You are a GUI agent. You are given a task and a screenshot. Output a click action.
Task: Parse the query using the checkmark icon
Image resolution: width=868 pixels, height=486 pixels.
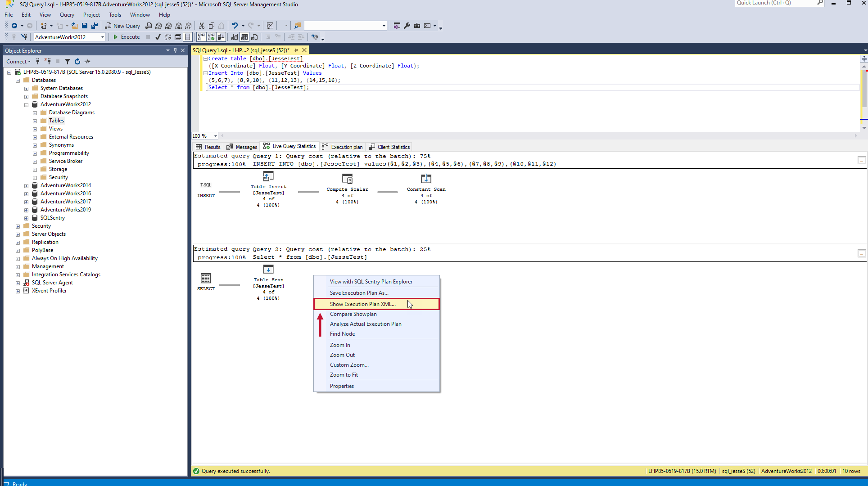[157, 37]
